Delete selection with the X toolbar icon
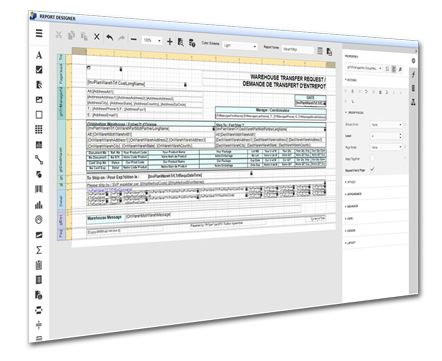This screenshot has width=442, height=361. (97, 37)
